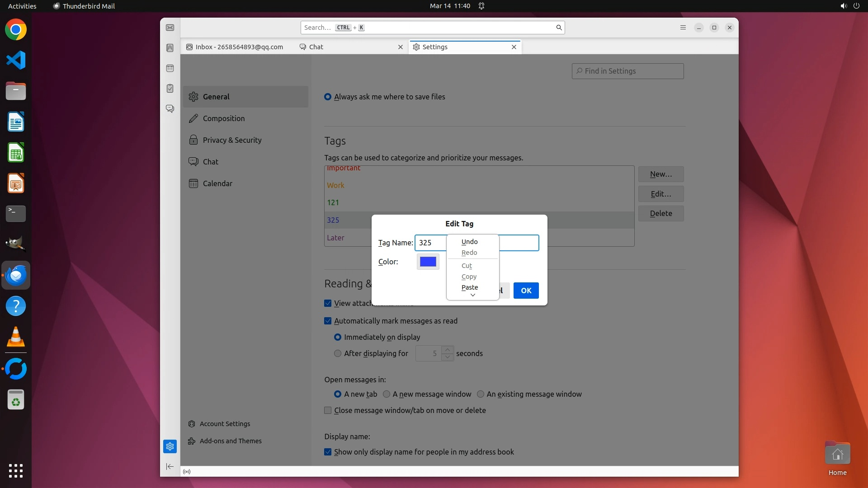Open the Chat space icon in sidebar
Image resolution: width=868 pixels, height=488 pixels.
click(170, 109)
